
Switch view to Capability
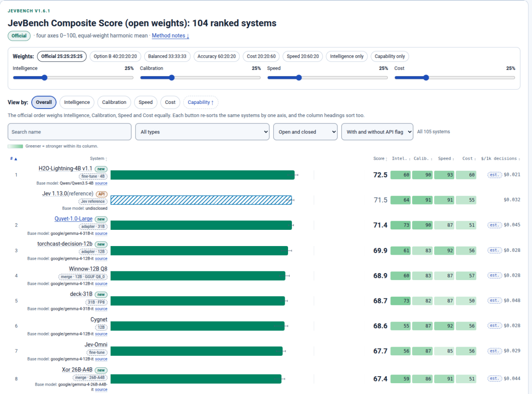point(201,102)
